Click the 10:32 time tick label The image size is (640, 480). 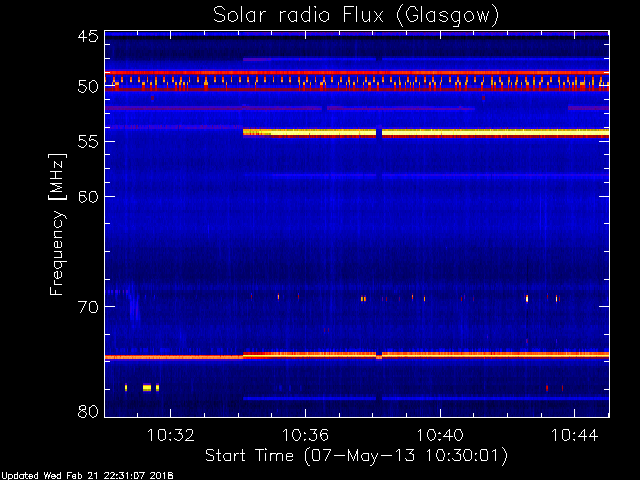click(171, 435)
